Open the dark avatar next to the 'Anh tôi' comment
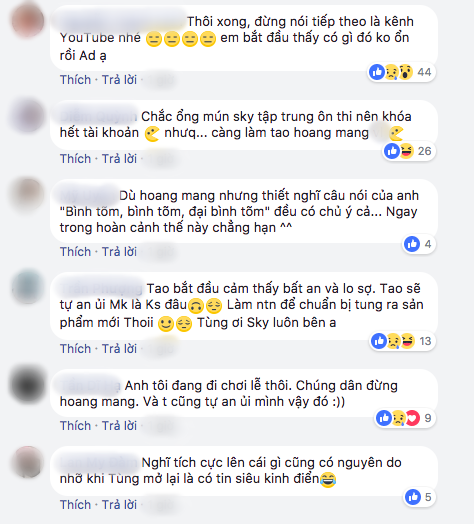Image resolution: width=474 pixels, height=524 pixels. [28, 385]
